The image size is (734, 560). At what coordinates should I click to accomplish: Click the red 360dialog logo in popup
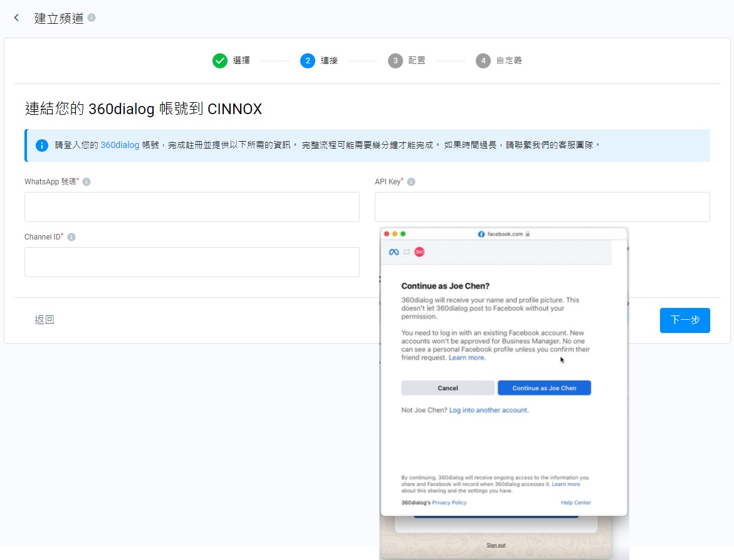coord(419,252)
